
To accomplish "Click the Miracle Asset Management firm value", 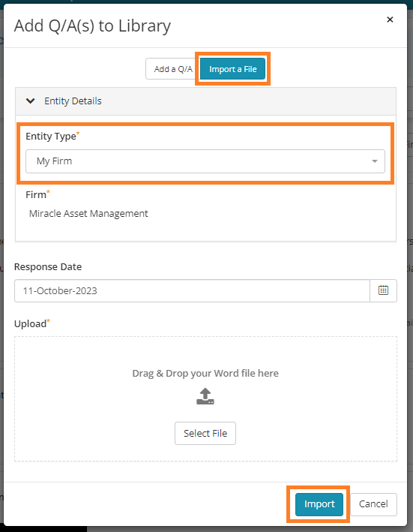I will pyautogui.click(x=88, y=213).
